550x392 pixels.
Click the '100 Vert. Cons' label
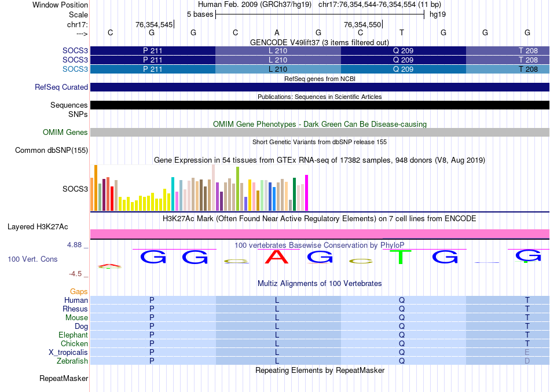click(x=32, y=259)
